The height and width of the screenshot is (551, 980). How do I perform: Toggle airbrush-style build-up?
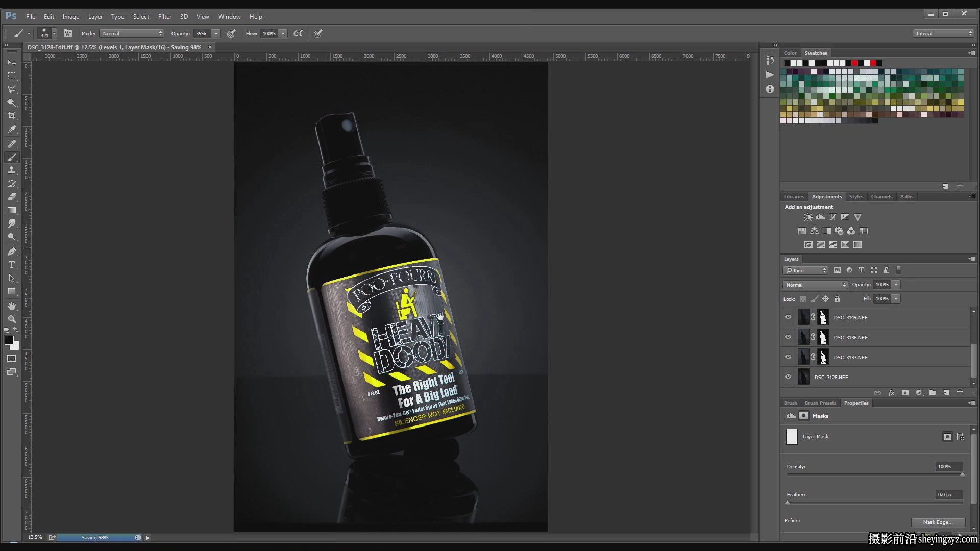tap(299, 33)
